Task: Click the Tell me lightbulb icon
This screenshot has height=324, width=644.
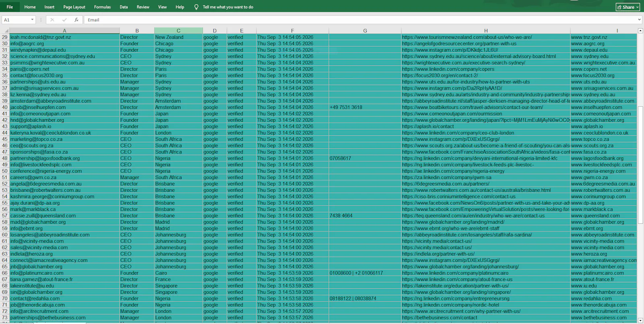Action: tap(196, 7)
